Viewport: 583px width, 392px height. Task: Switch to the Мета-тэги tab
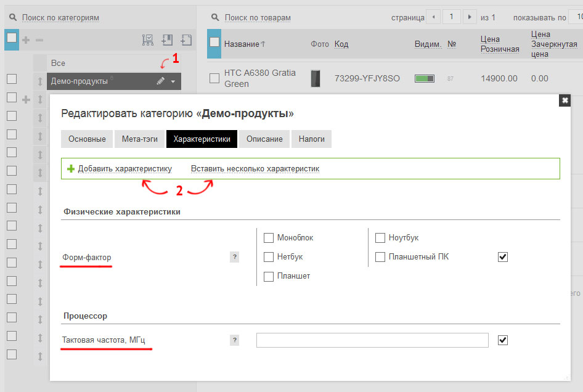click(140, 139)
